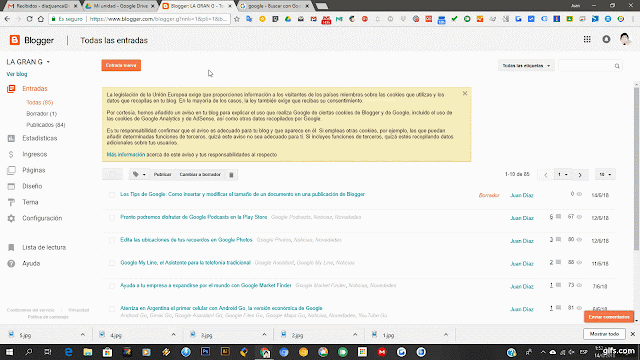Expand 3.jpg download options
640x360 pixels.
[x=264, y=335]
